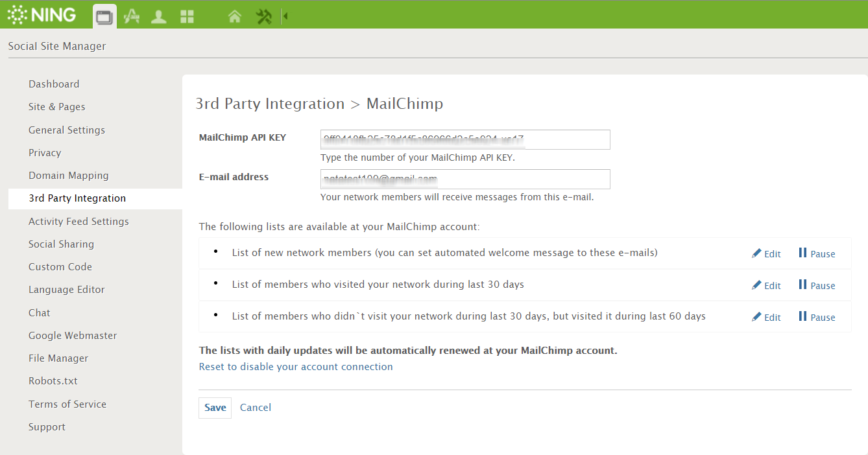Click the MailChimp API KEY field
This screenshot has width=868, height=455.
(465, 139)
